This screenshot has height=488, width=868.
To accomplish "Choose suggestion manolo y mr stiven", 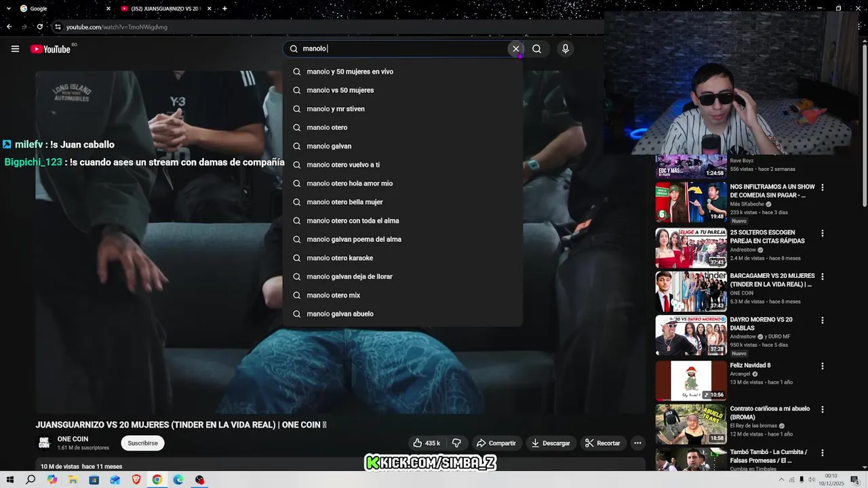I will click(x=403, y=108).
